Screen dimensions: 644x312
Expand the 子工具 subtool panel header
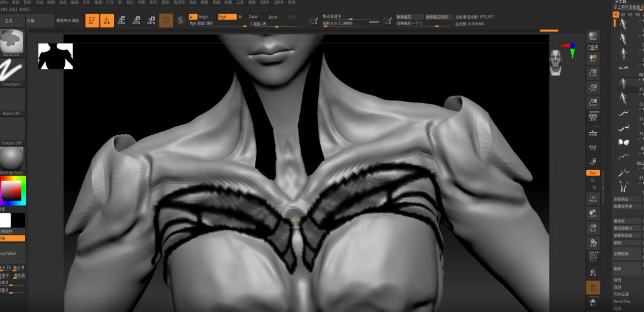point(621,2)
